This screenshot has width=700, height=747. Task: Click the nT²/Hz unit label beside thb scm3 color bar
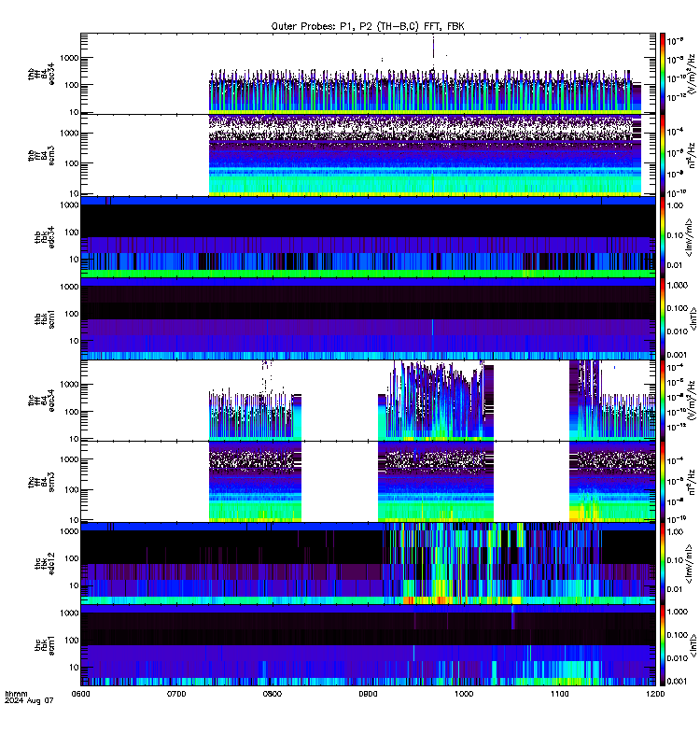pyautogui.click(x=693, y=155)
